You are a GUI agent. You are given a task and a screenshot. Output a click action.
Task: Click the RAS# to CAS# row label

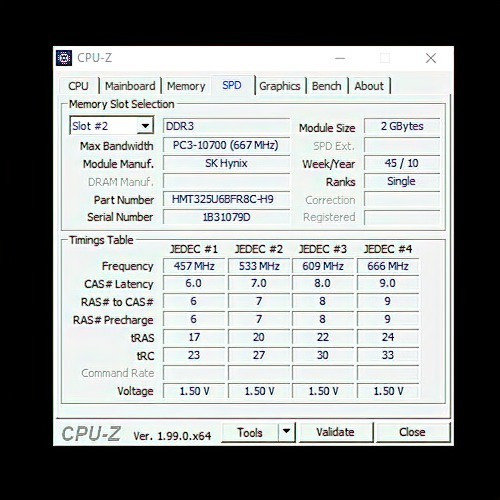point(117,302)
